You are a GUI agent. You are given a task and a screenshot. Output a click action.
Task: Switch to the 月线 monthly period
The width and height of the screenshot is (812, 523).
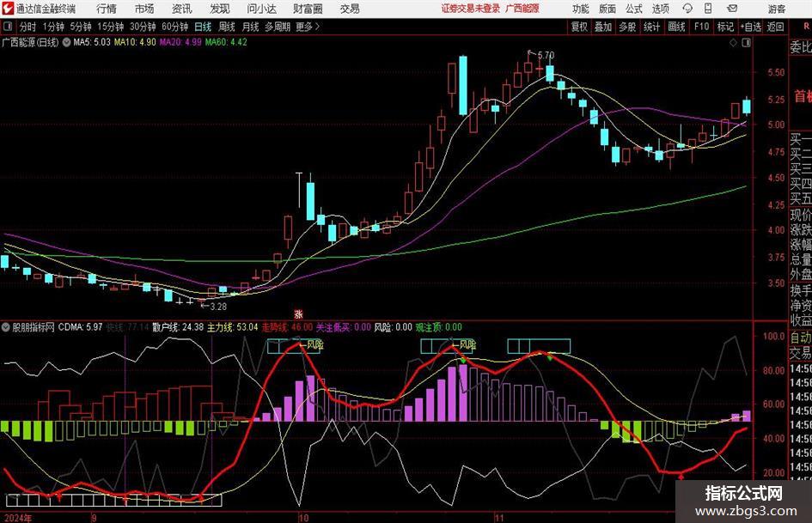251,27
